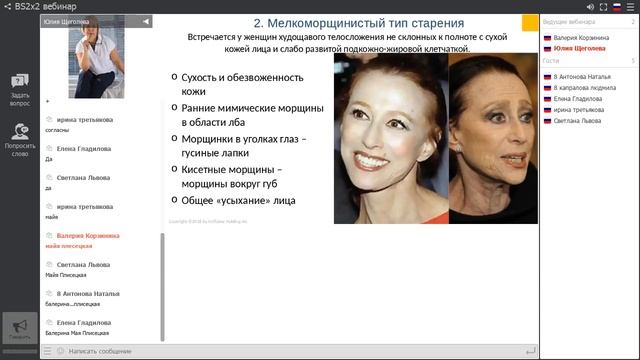This screenshot has height=360, width=640.
Task: Click Гости section header
Action: [551, 61]
